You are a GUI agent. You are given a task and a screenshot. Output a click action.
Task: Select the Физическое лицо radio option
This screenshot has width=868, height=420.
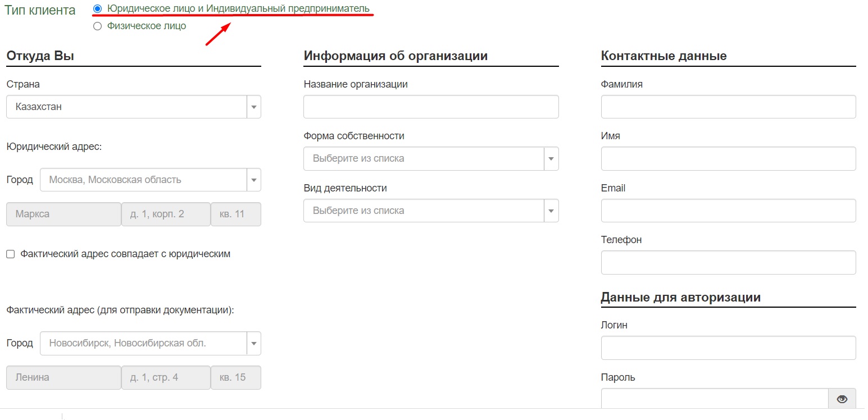tap(98, 26)
